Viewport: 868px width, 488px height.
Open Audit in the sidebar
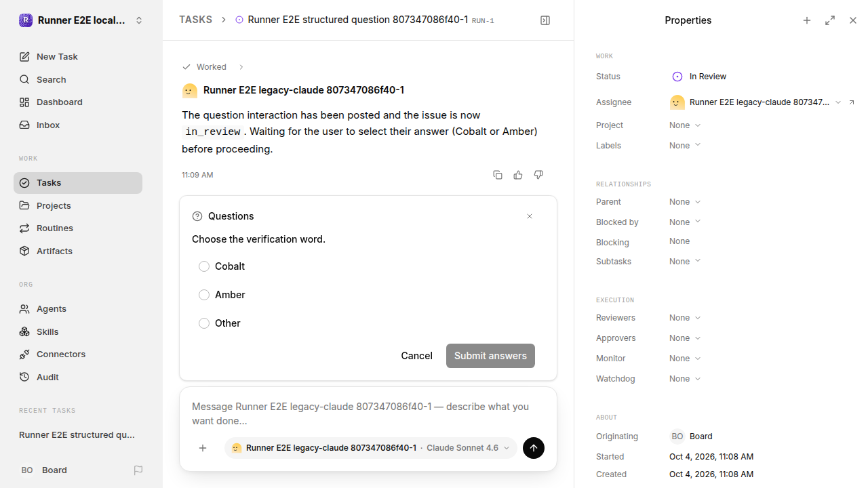(x=78, y=377)
